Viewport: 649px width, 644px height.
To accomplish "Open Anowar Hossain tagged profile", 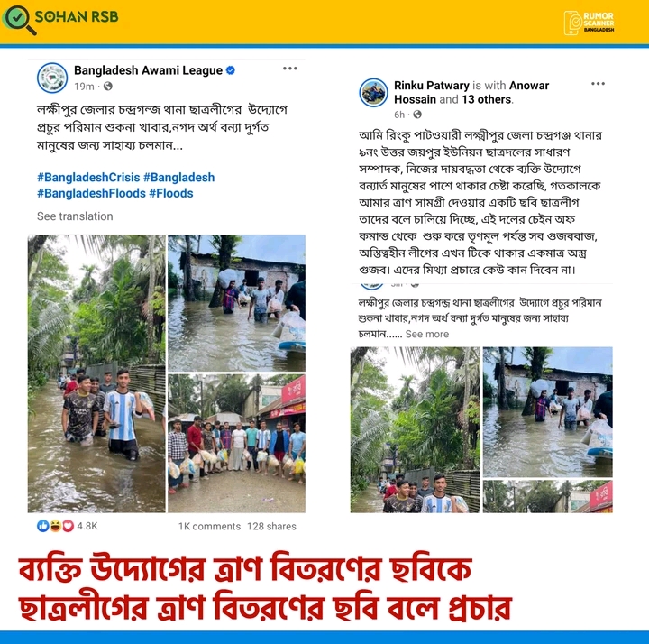I will (x=471, y=92).
